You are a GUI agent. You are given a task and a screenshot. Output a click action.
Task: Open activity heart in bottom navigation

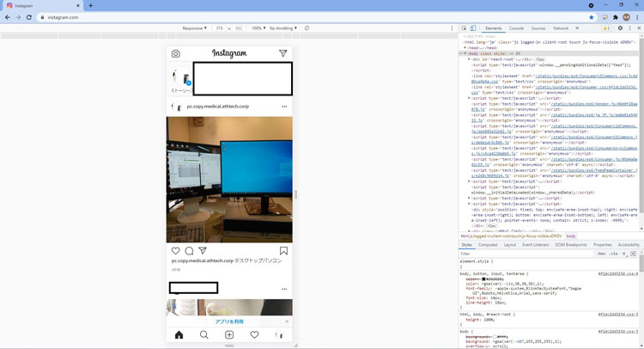click(x=254, y=334)
